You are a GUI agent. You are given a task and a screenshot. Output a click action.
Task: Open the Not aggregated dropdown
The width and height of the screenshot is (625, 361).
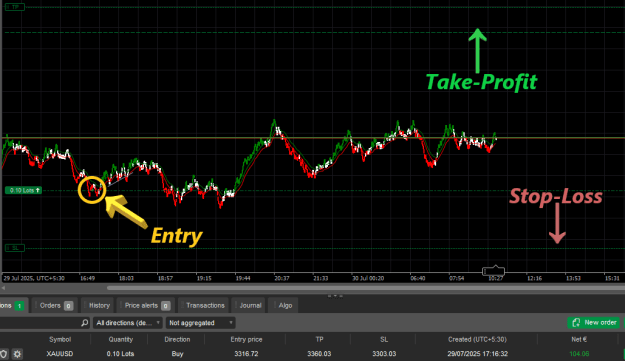click(200, 323)
